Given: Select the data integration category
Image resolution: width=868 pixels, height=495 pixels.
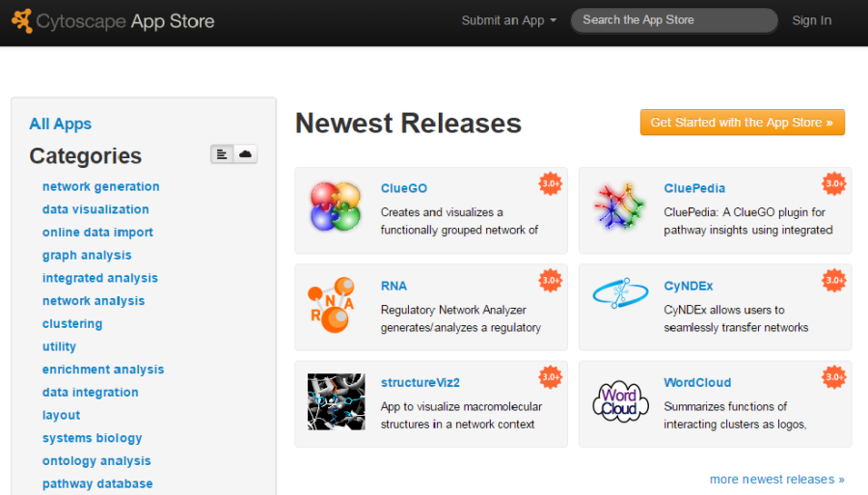Looking at the screenshot, I should pyautogui.click(x=91, y=393).
